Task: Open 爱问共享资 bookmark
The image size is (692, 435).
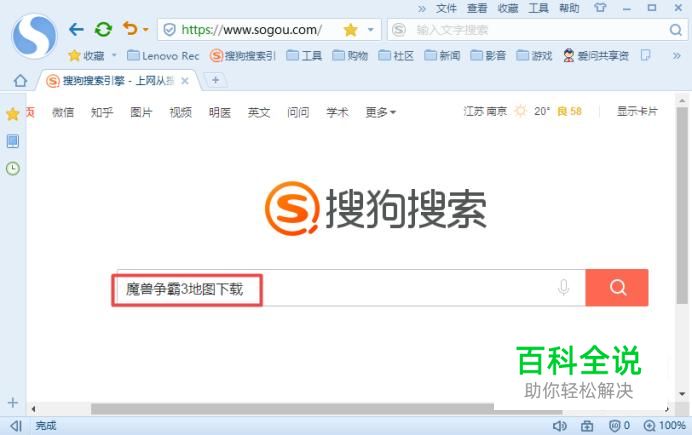Action: tap(596, 56)
